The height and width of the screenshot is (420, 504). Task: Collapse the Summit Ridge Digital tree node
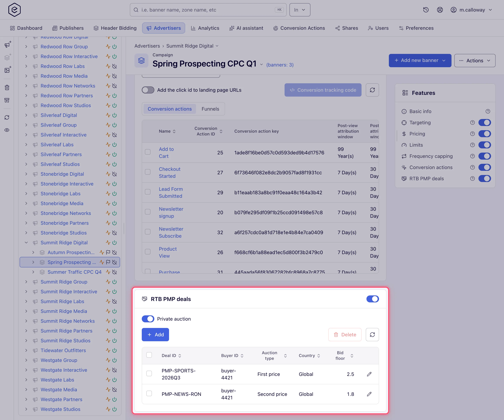26,243
